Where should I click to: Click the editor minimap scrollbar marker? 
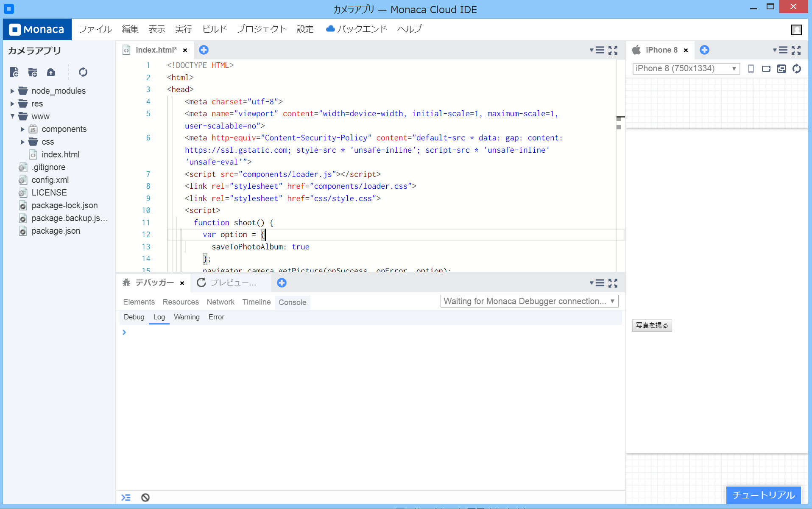(620, 118)
